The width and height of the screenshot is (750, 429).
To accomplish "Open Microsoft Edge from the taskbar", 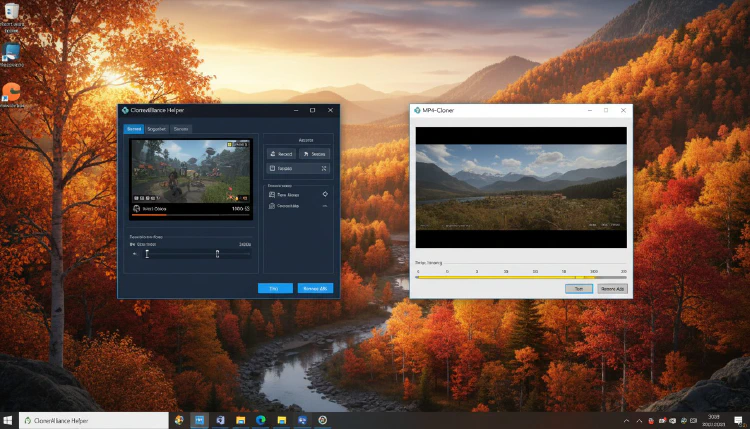I will [x=261, y=421].
